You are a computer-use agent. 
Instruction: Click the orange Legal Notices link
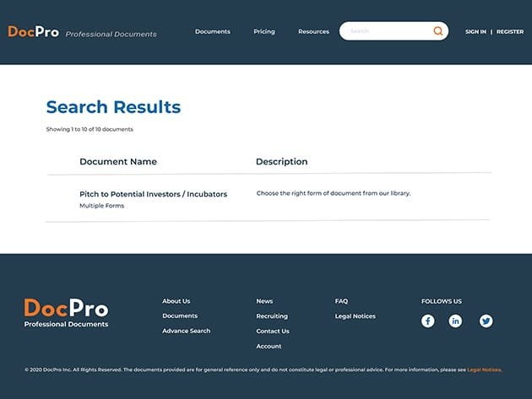coord(484,369)
